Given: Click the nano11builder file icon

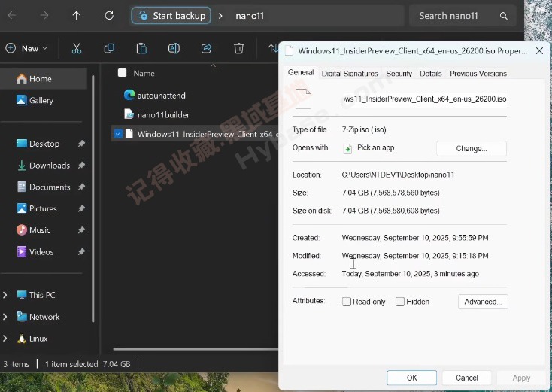Looking at the screenshot, I should [x=129, y=114].
